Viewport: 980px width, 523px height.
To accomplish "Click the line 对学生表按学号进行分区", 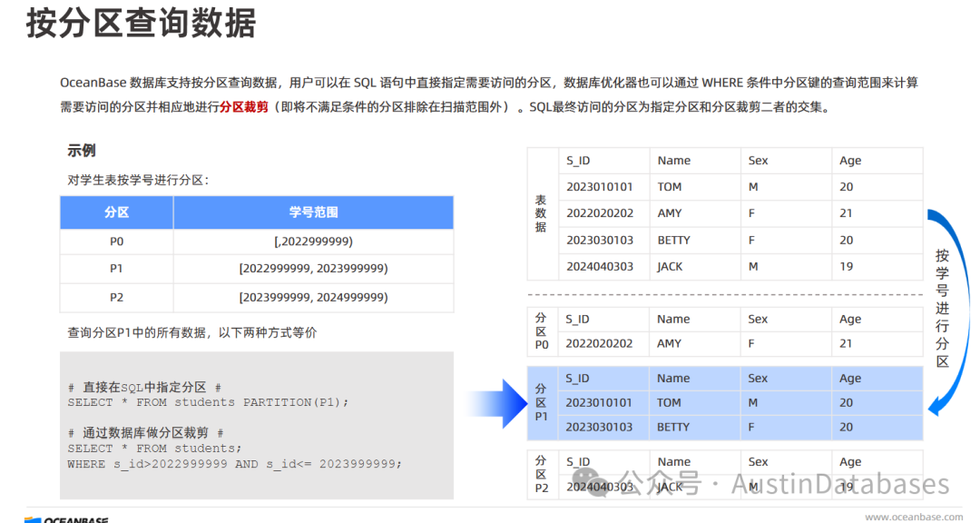I will tap(138, 180).
